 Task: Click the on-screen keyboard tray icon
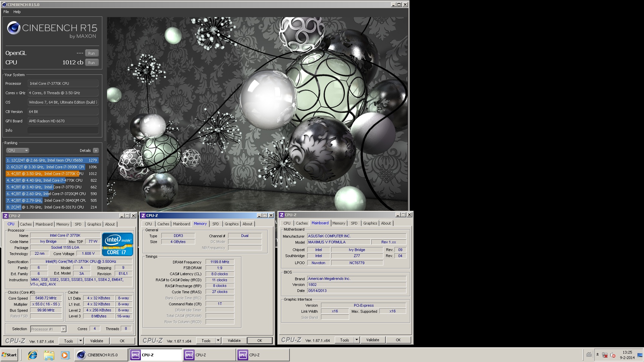click(589, 355)
